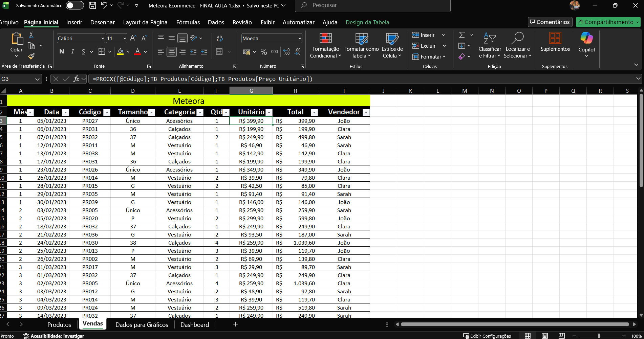The width and height of the screenshot is (644, 339).
Task: Click the Increase Indent icon
Action: coord(204,52)
